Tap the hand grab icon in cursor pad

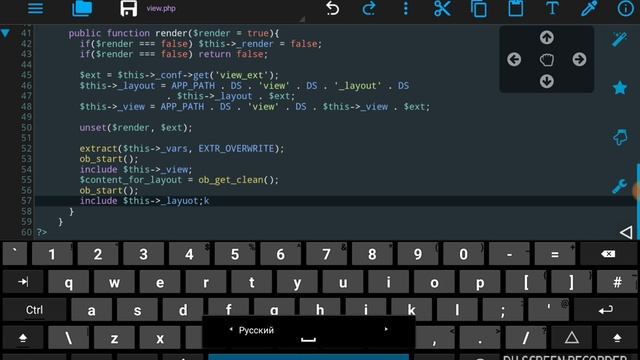pyautogui.click(x=547, y=60)
